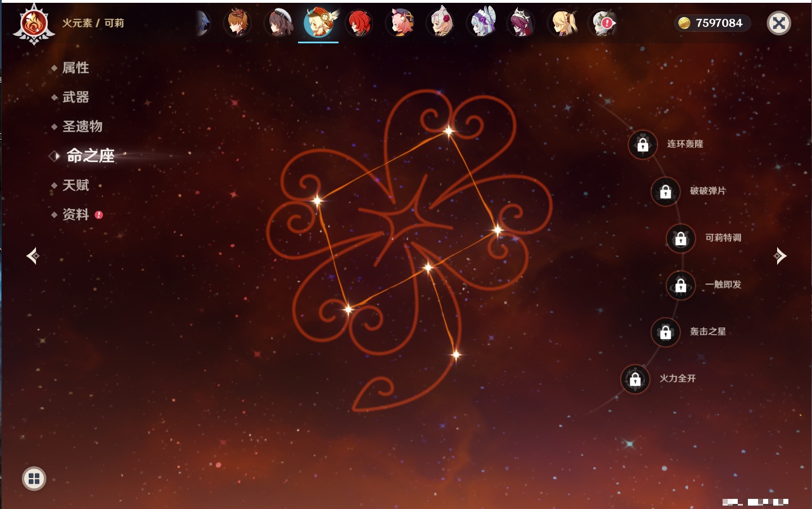The width and height of the screenshot is (812, 509).
Task: Click the 一触即发 constellation label
Action: coord(723,285)
